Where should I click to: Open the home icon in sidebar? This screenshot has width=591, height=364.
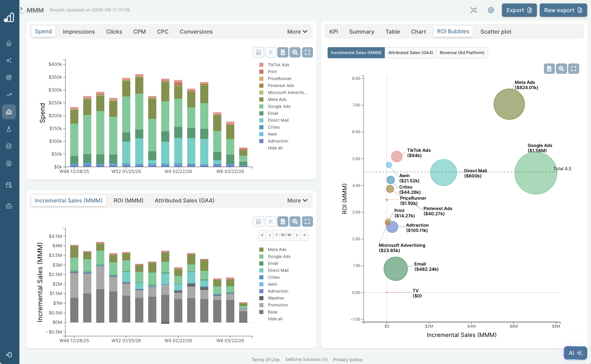click(9, 43)
